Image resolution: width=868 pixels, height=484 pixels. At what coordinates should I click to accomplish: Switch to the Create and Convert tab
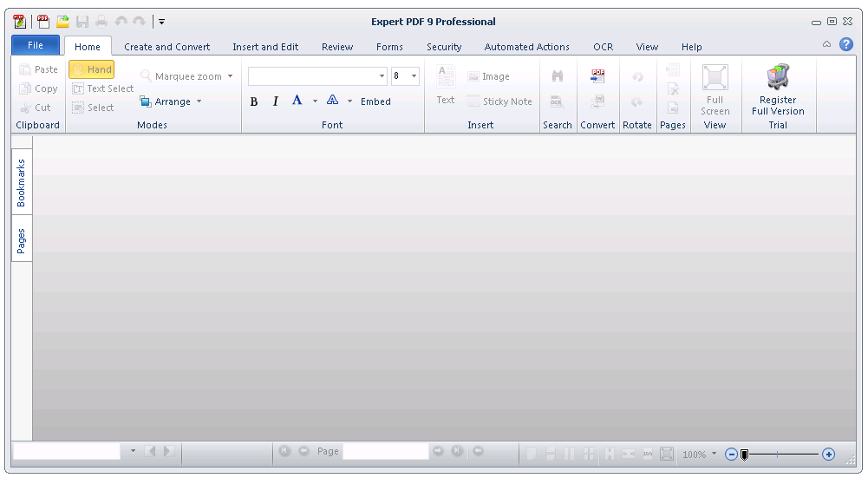[x=167, y=47]
